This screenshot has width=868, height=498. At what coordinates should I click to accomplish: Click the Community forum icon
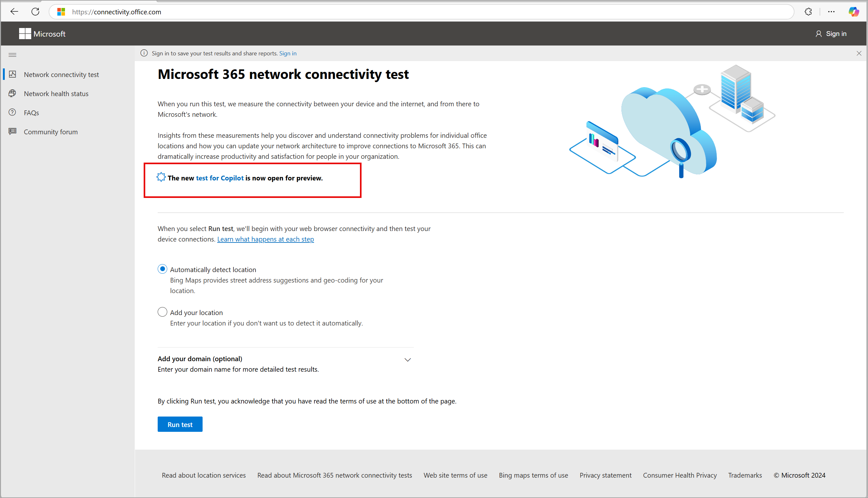pos(12,132)
